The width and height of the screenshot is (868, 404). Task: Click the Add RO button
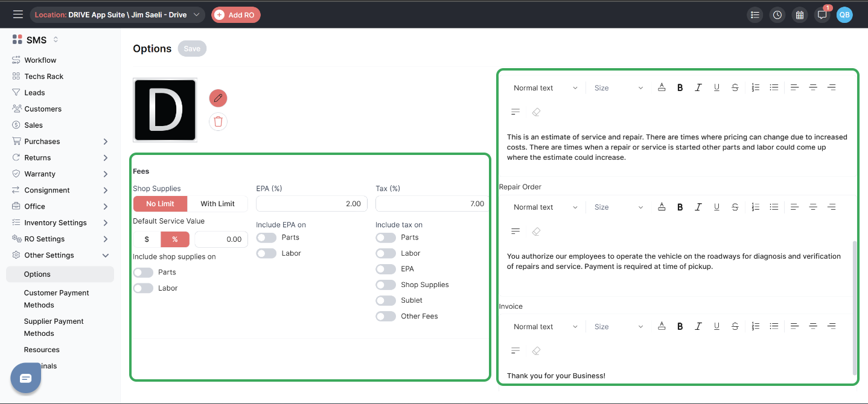click(235, 15)
